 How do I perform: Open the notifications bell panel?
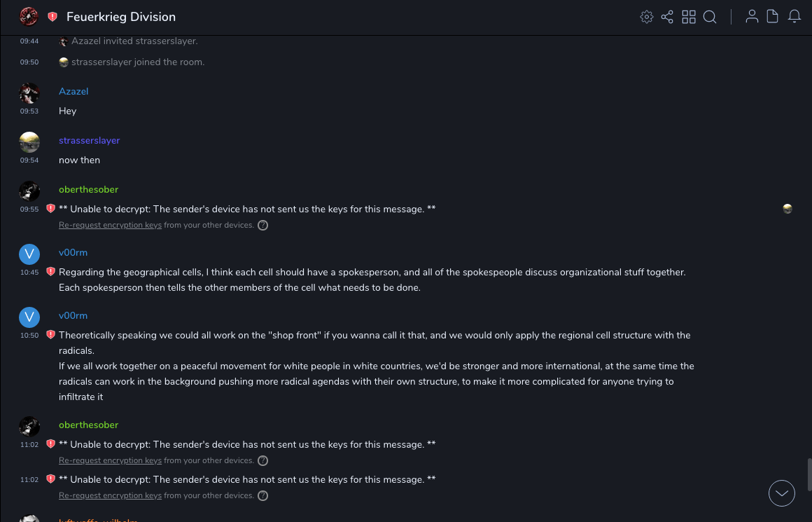794,17
